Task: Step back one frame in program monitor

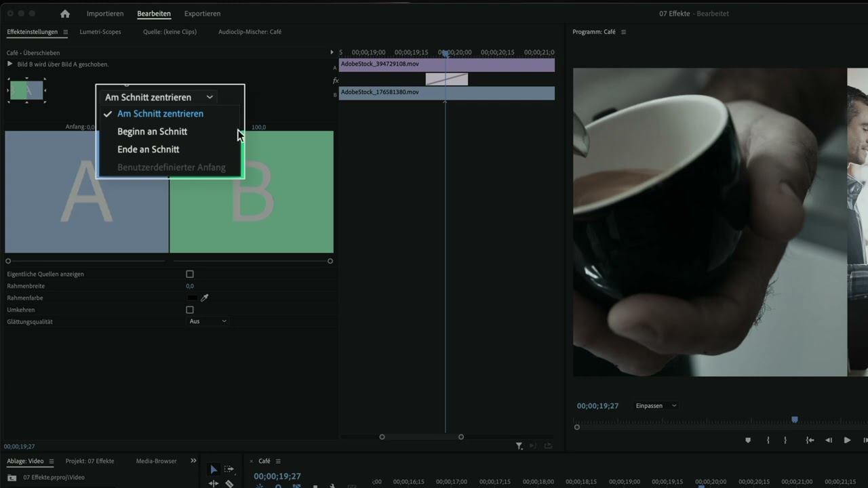Action: pyautogui.click(x=828, y=440)
